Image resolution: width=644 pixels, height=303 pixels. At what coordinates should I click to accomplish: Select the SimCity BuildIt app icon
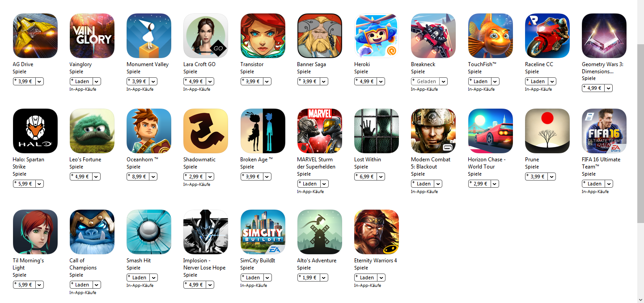tap(263, 232)
